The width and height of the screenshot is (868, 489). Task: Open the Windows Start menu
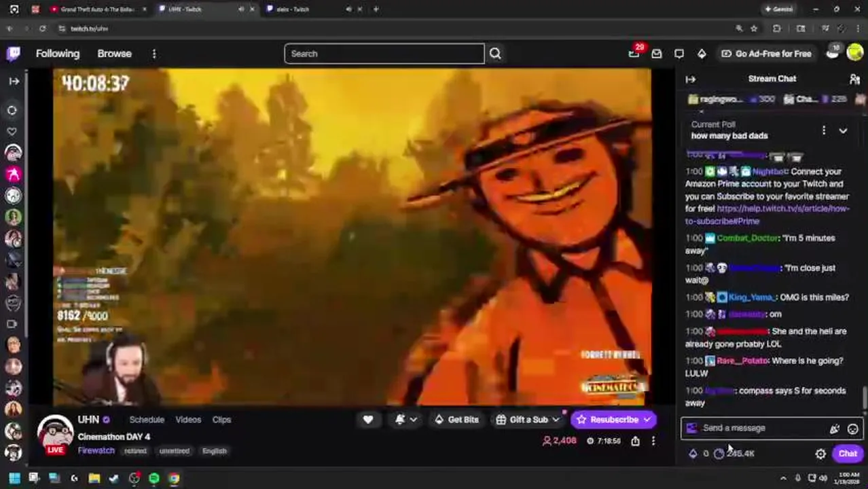pos(14,478)
